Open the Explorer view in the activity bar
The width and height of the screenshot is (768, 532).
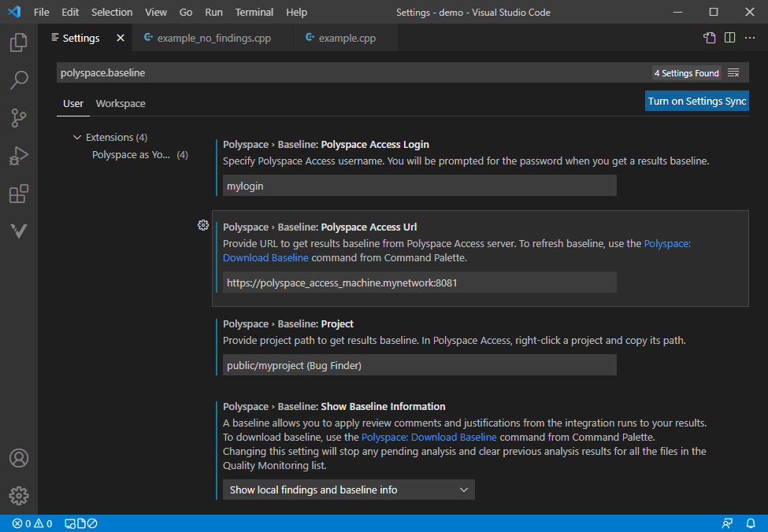(x=18, y=42)
